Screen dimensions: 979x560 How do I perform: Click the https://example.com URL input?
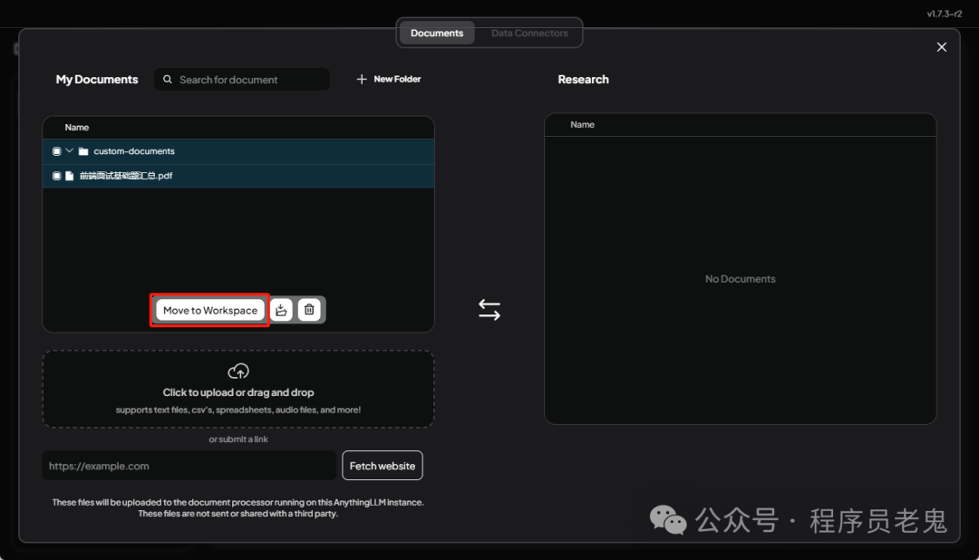[x=189, y=466]
